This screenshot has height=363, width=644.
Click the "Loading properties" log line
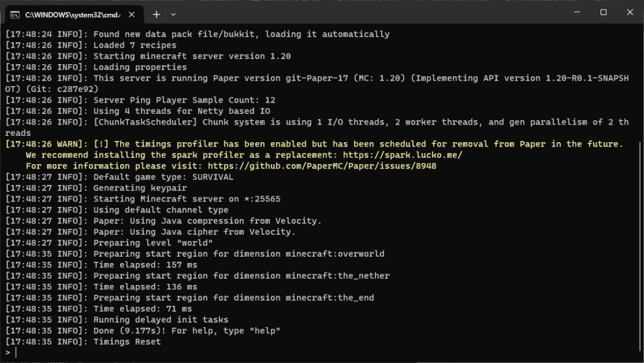[96, 67]
